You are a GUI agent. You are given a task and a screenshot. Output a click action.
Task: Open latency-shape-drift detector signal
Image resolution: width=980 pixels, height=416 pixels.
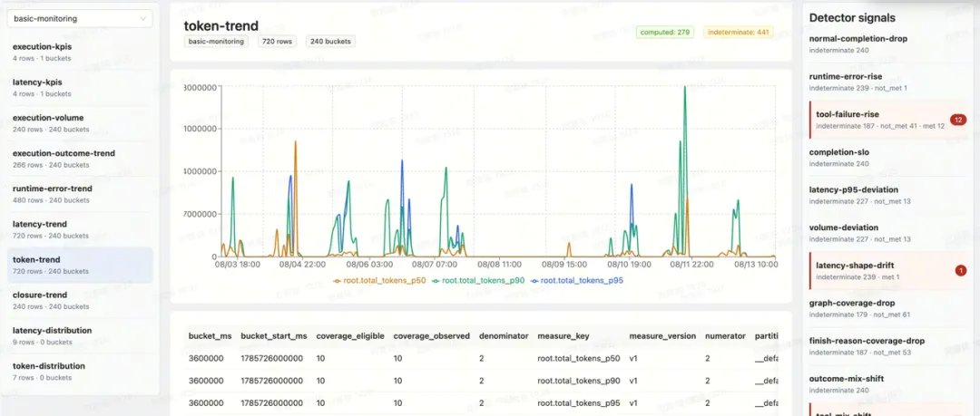tap(887, 270)
